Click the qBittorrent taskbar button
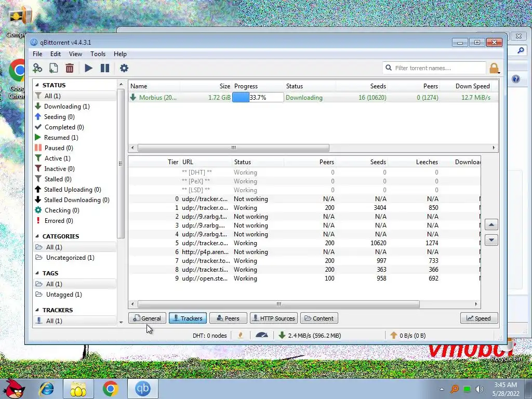This screenshot has width=532, height=399. (x=142, y=389)
